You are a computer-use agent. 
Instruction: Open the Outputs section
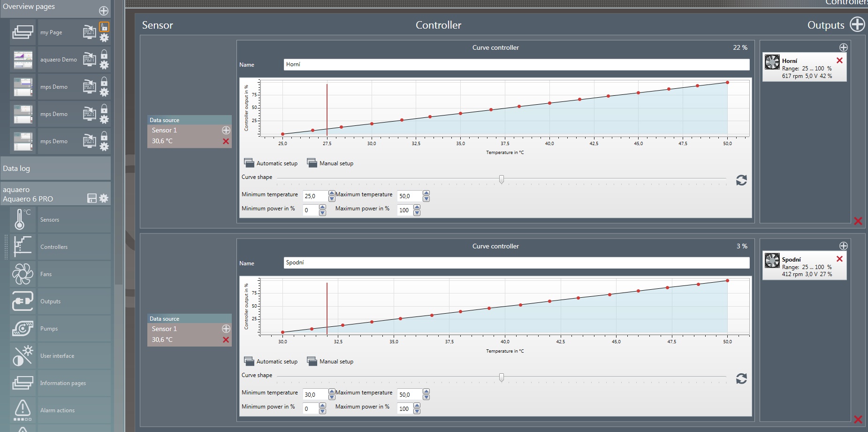(x=74, y=301)
